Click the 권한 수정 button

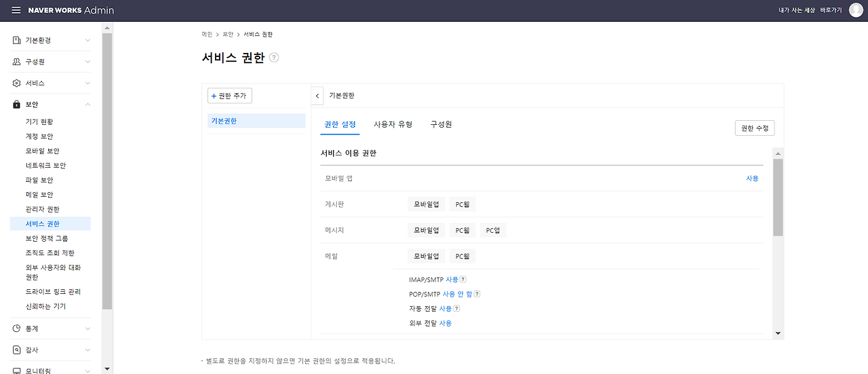[x=755, y=128]
